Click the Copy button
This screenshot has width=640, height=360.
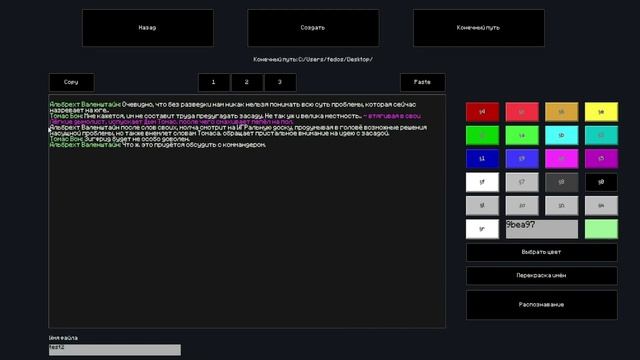pyautogui.click(x=71, y=82)
